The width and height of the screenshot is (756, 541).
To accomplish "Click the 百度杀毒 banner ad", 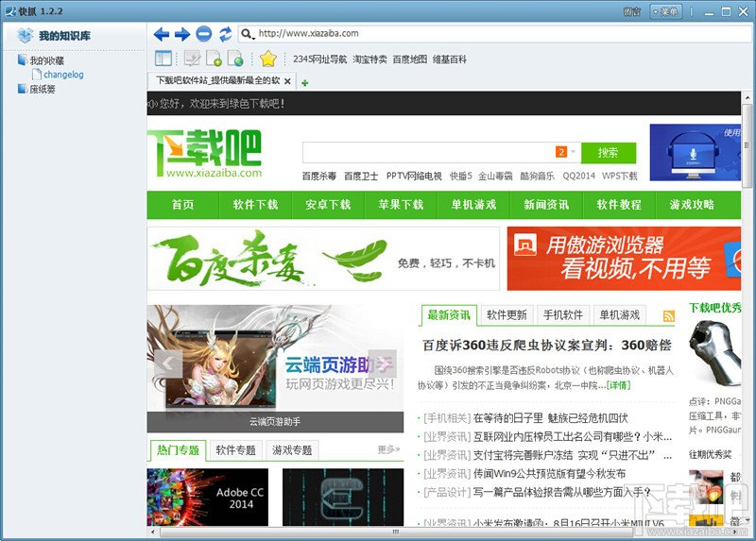I will tap(323, 259).
